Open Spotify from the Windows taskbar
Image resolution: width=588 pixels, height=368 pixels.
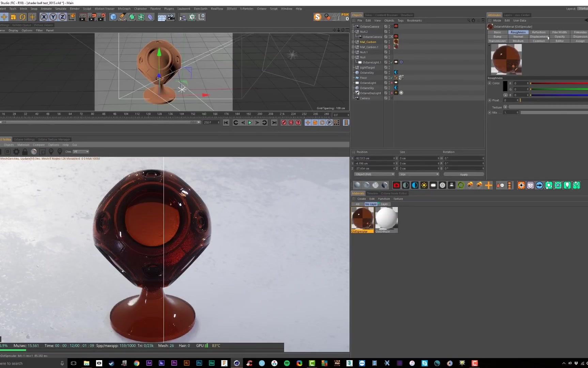point(287,363)
